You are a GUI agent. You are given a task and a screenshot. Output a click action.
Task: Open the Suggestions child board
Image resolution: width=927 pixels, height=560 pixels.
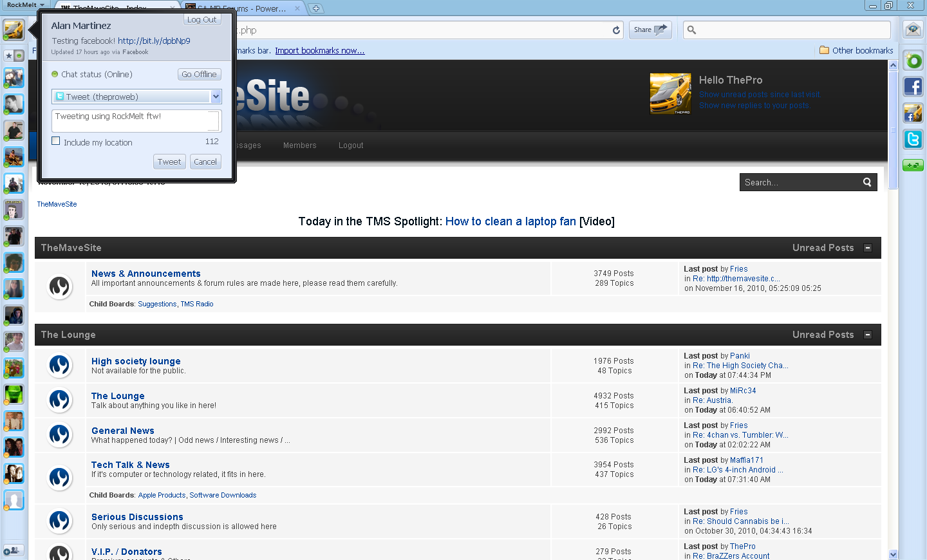[157, 304]
